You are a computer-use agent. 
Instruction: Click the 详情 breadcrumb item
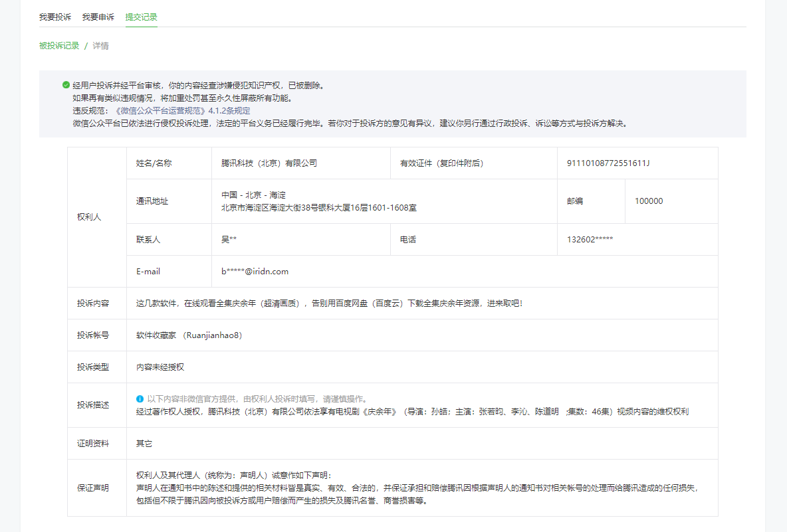pos(100,46)
